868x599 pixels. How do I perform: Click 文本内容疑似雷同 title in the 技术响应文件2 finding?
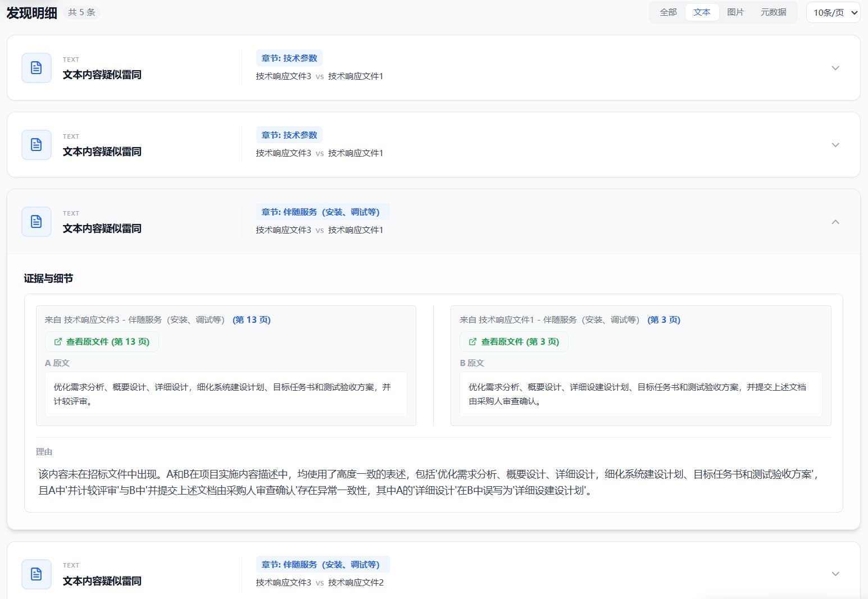102,581
